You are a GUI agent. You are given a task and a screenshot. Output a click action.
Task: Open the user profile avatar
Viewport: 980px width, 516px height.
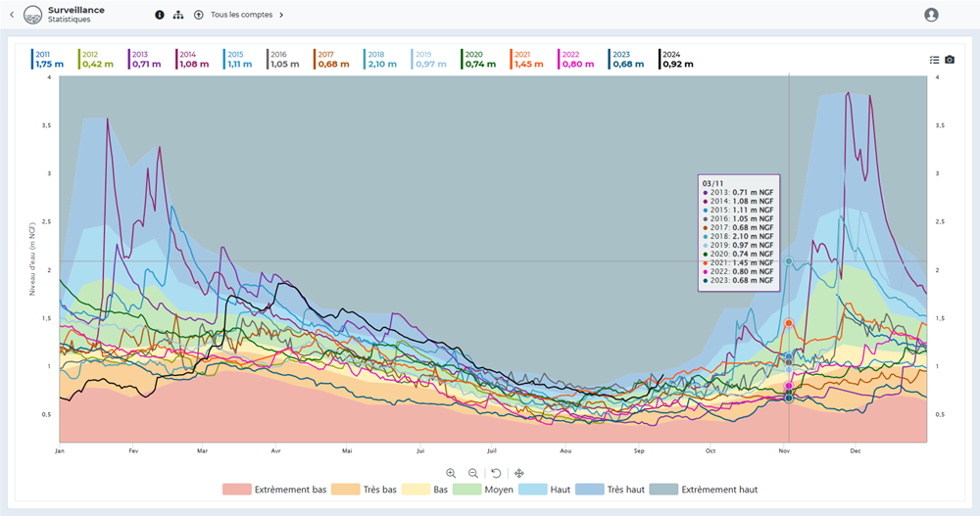pyautogui.click(x=931, y=15)
